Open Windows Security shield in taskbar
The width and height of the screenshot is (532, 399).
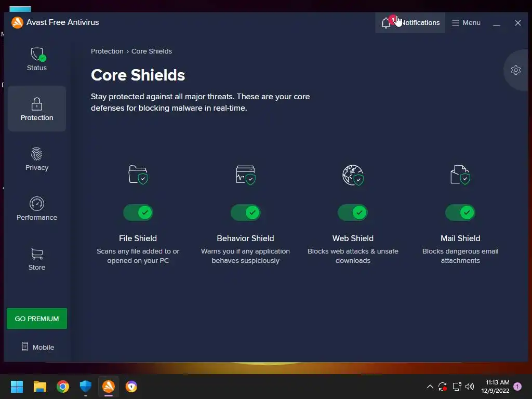(86, 387)
